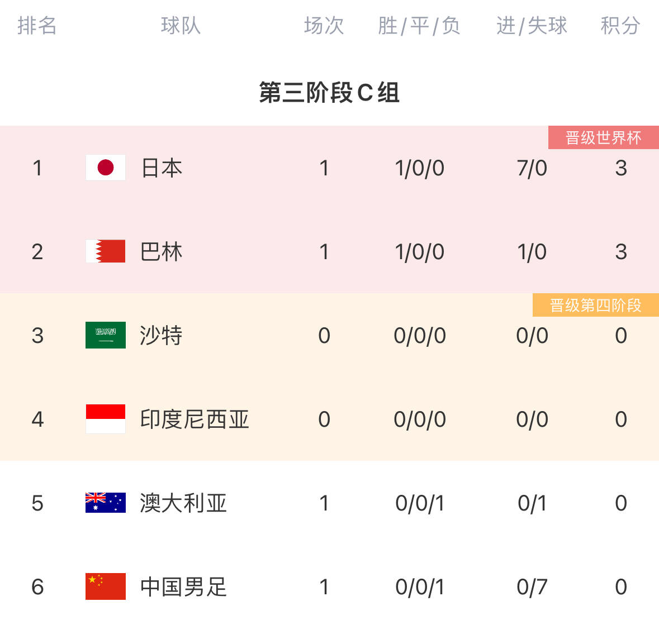
Task: Open team 巴林 details
Action: (x=162, y=252)
